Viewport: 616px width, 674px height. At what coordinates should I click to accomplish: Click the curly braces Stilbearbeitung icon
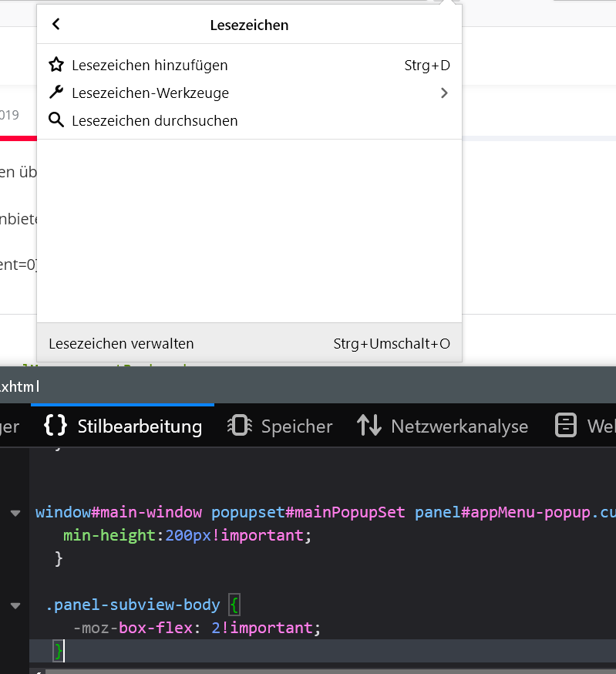[56, 426]
